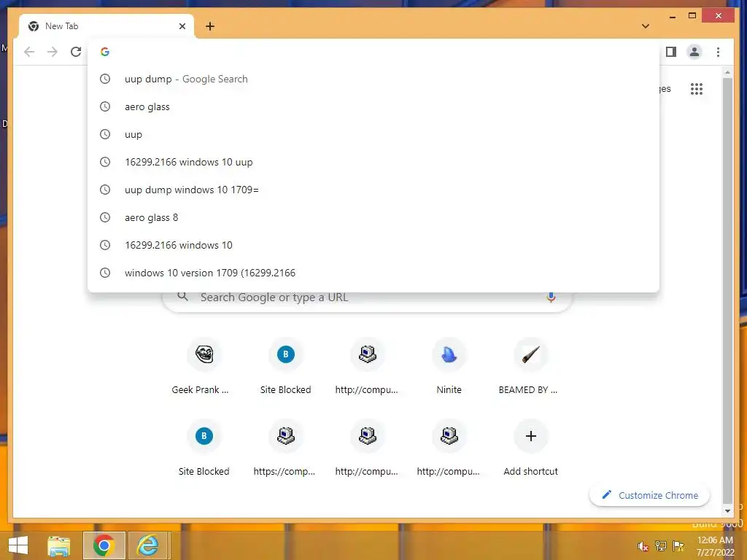
Task: Close the New Tab tab
Action: [182, 26]
